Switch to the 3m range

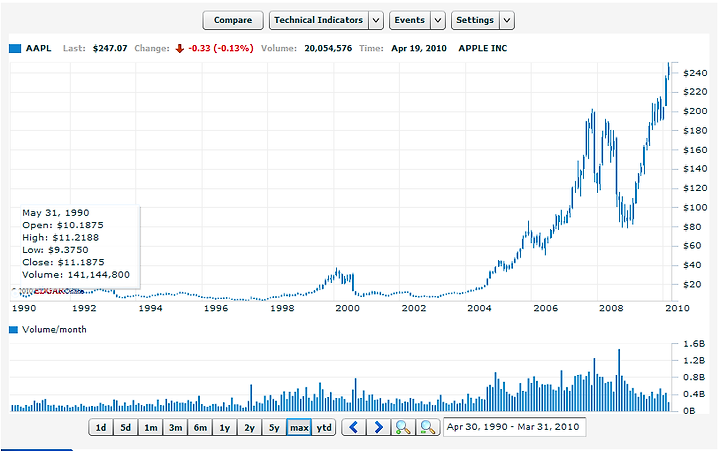click(x=175, y=428)
